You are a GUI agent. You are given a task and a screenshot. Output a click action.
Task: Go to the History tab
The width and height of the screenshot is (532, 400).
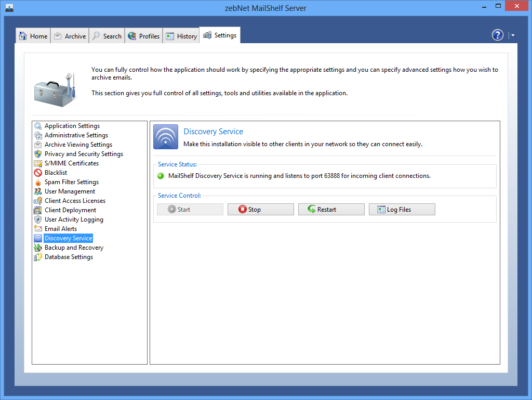[181, 36]
